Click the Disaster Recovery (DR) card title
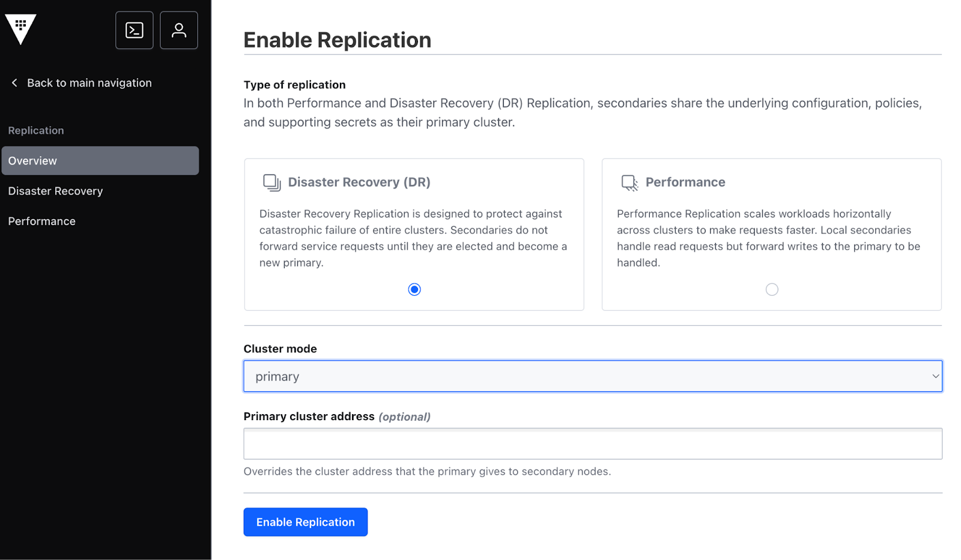 click(359, 182)
